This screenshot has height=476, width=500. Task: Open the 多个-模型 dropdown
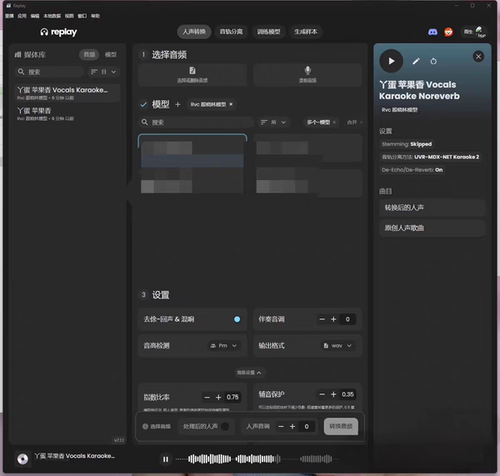tap(321, 122)
